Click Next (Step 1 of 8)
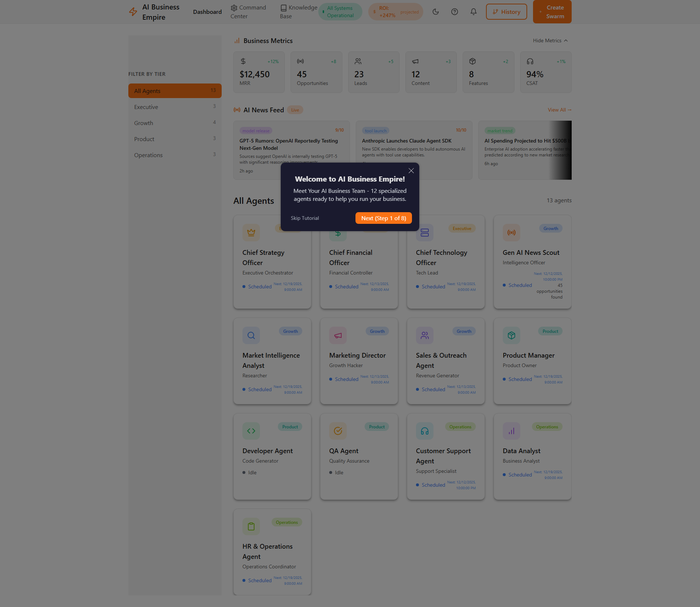Image resolution: width=700 pixels, height=607 pixels. tap(384, 218)
